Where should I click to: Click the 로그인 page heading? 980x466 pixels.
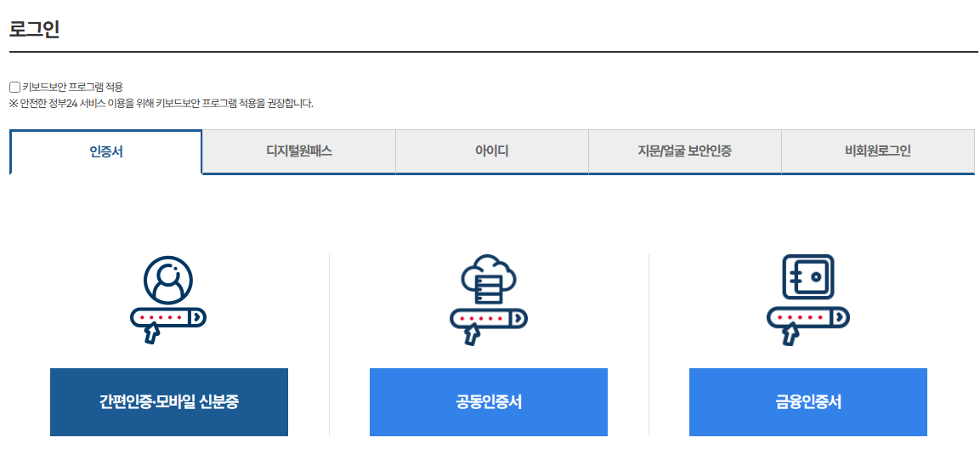click(x=34, y=28)
